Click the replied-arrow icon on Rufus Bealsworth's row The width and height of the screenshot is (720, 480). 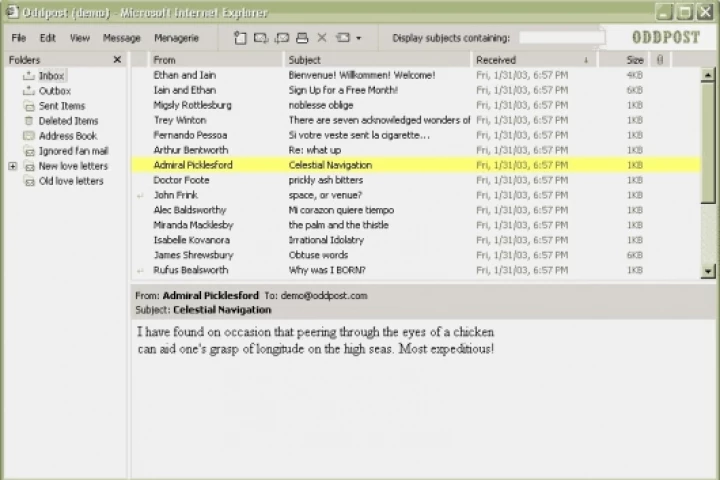pyautogui.click(x=140, y=271)
